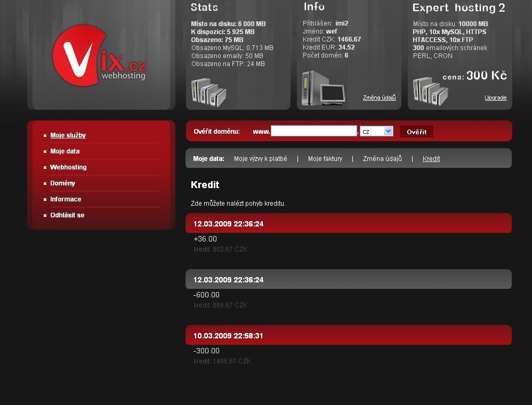Click the server icons in Expert hosting panel
Viewport: 532px width, 405px height.
point(430,91)
